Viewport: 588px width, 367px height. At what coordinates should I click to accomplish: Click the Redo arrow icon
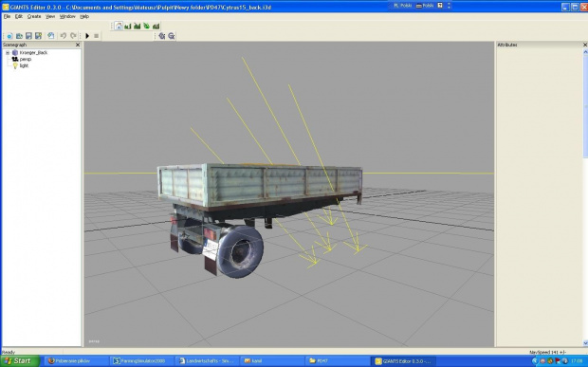(x=73, y=36)
